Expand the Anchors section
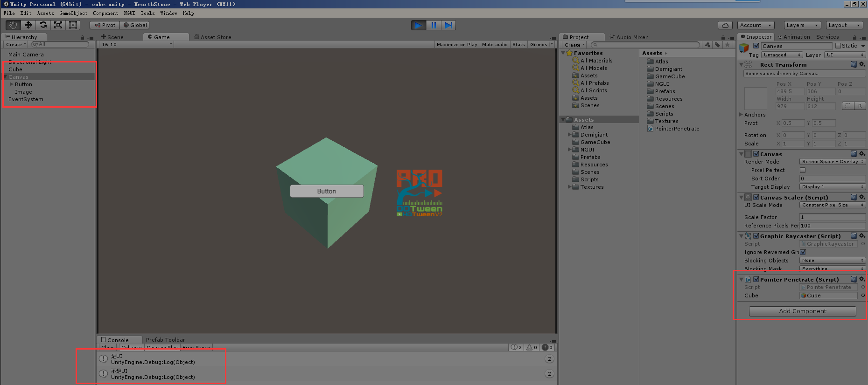Image resolution: width=868 pixels, height=385 pixels. 741,115
